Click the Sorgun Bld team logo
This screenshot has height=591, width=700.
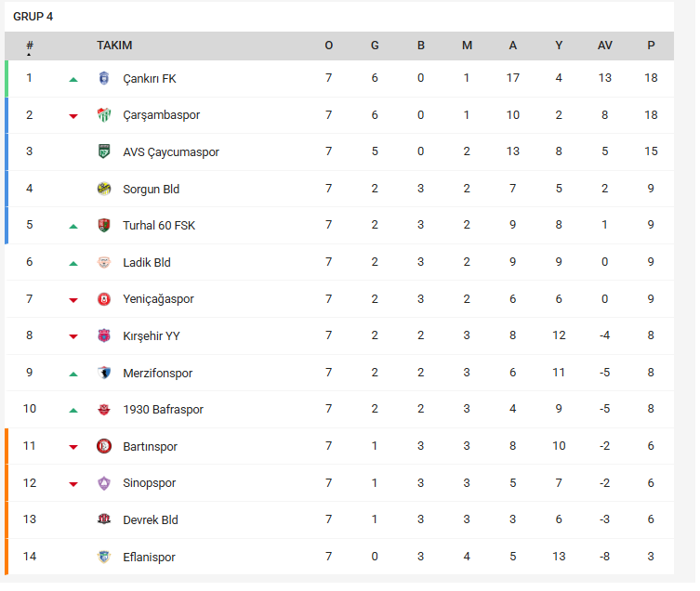[104, 190]
